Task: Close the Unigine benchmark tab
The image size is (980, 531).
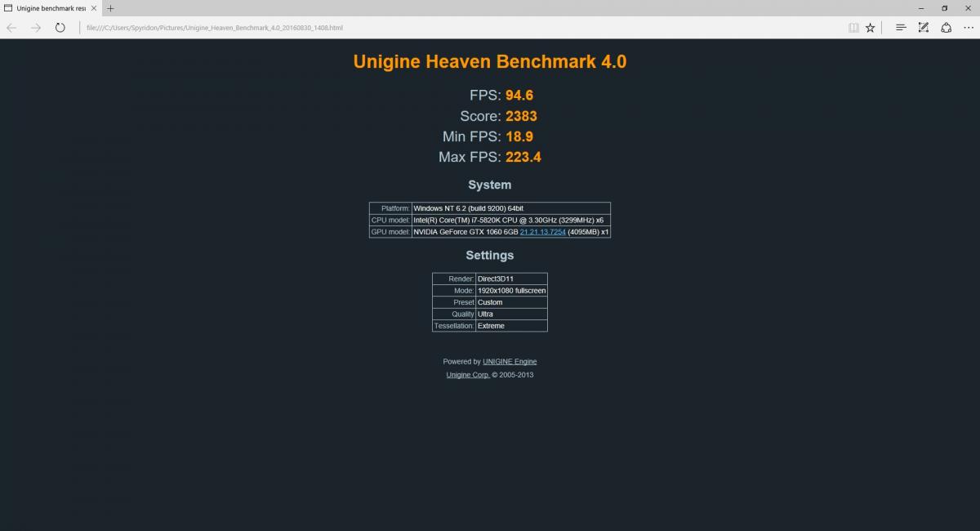Action: (95, 8)
